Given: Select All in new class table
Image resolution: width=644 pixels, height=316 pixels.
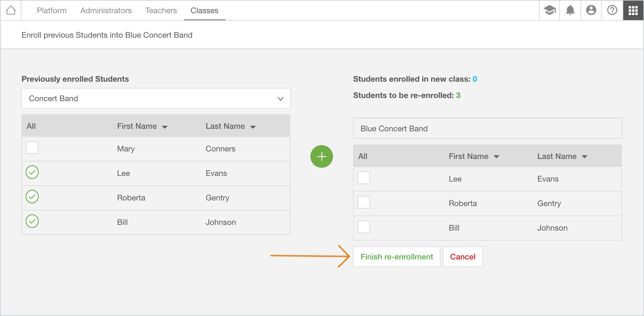Looking at the screenshot, I should tap(363, 156).
